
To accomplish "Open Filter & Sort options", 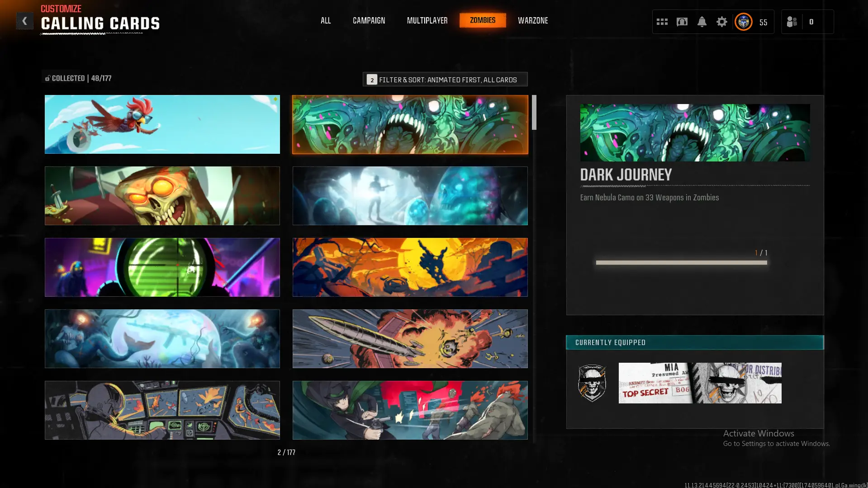I will [x=445, y=80].
